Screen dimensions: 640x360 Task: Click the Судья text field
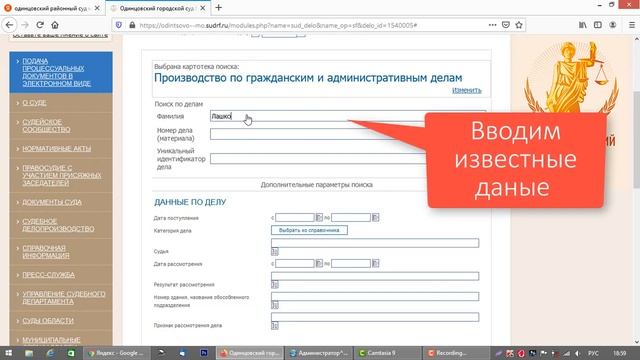(x=375, y=243)
